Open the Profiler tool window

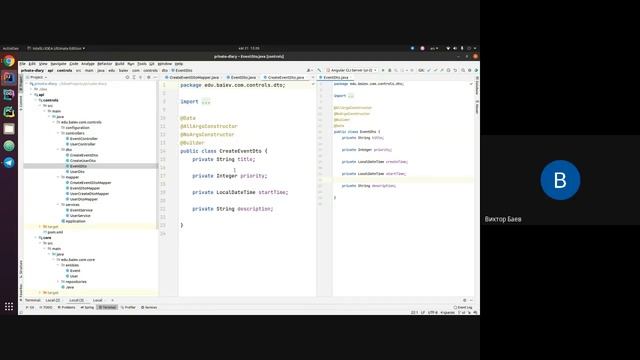tap(128, 307)
